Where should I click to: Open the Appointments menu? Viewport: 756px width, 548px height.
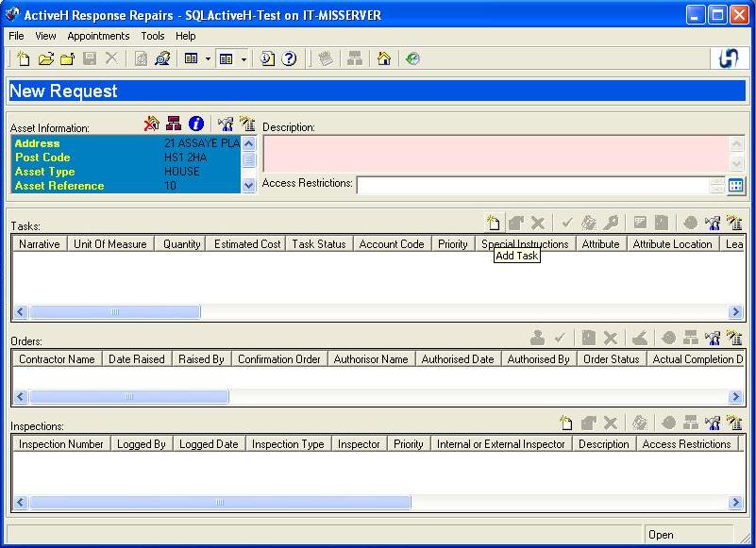coord(98,36)
